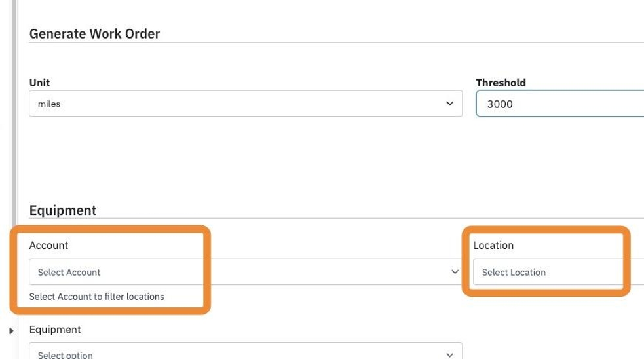Click the Account dropdown chevron arrow
Image resolution: width=644 pixels, height=359 pixels.
pos(455,271)
